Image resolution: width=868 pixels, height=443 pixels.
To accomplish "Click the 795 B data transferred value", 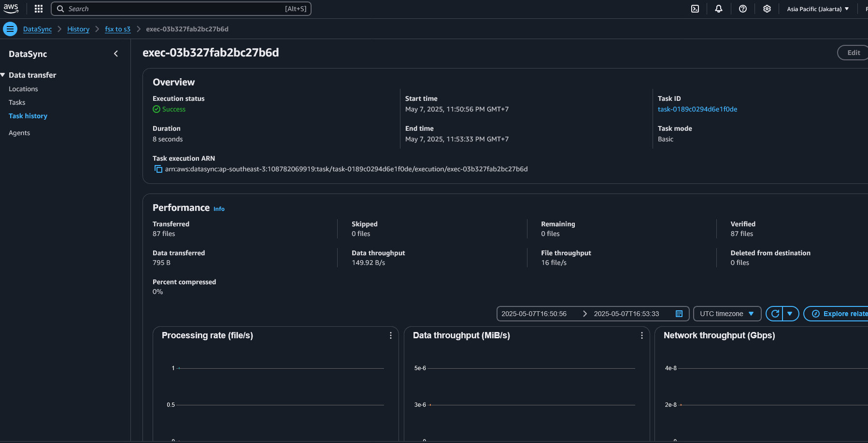I will pos(161,263).
